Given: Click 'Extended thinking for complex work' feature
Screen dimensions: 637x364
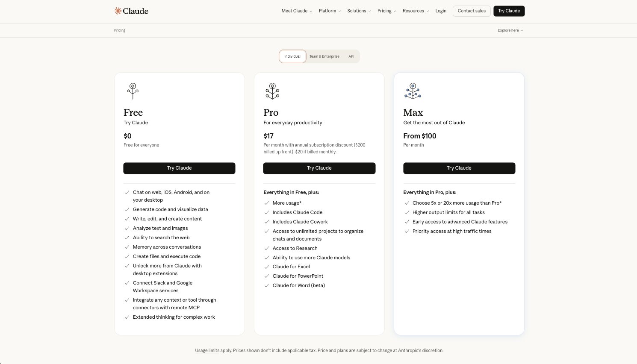Looking at the screenshot, I should (174, 317).
